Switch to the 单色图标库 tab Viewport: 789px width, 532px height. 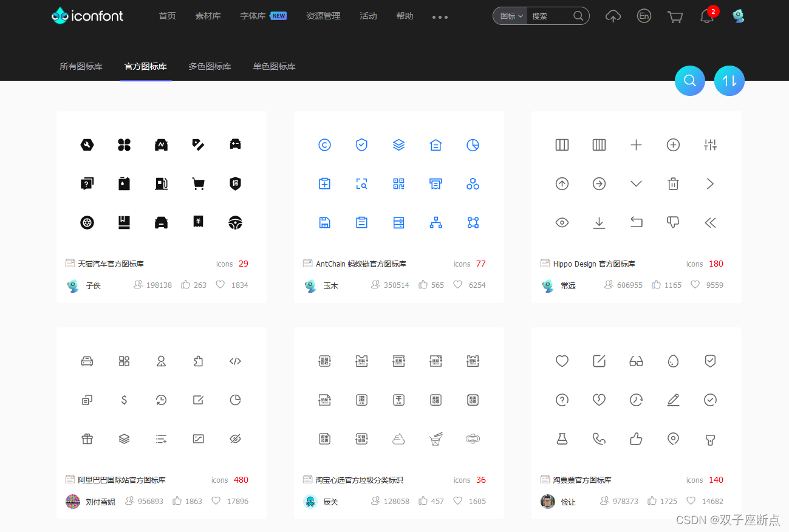pyautogui.click(x=275, y=66)
